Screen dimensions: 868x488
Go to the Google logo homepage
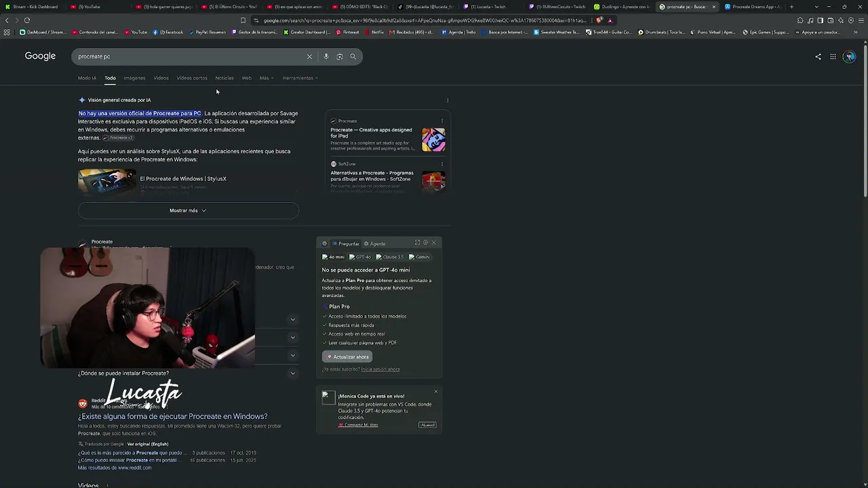[x=40, y=56]
